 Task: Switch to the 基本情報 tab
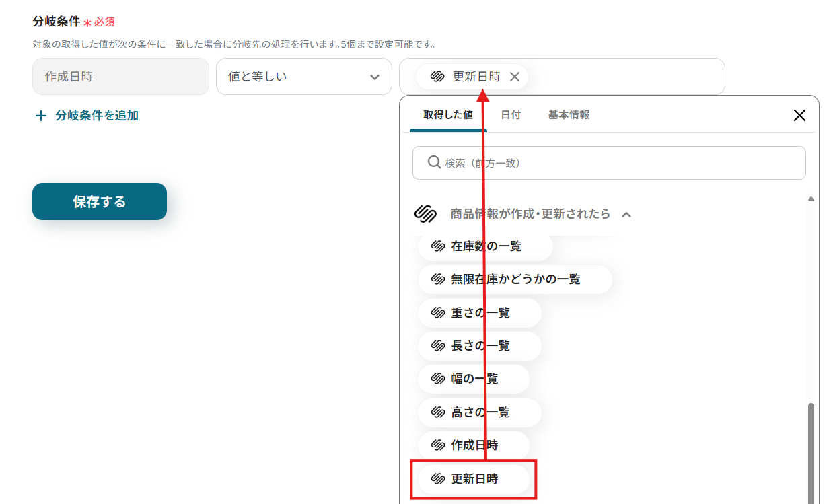point(569,115)
